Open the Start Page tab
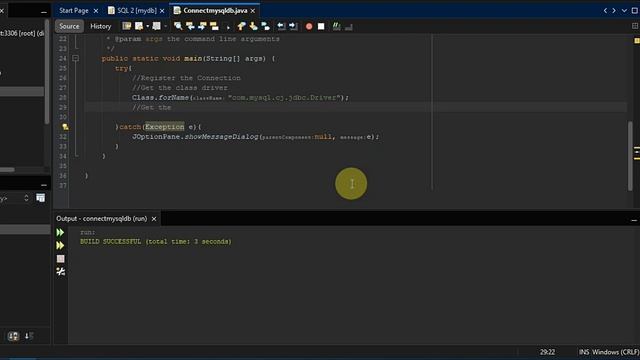 (x=73, y=11)
